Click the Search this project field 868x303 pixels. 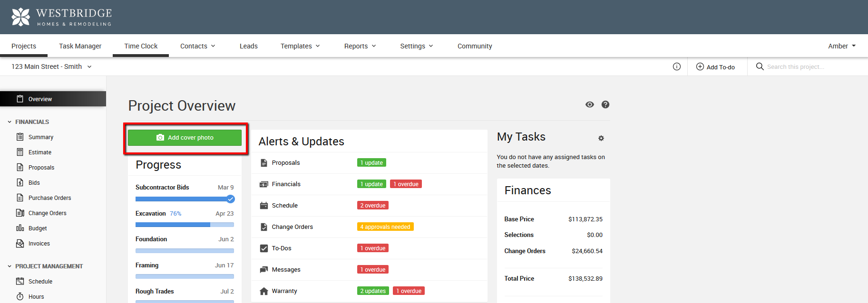[x=809, y=67]
